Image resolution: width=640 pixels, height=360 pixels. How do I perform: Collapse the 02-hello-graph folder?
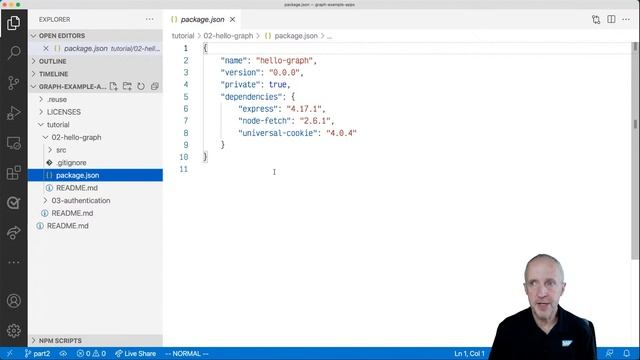click(96, 137)
